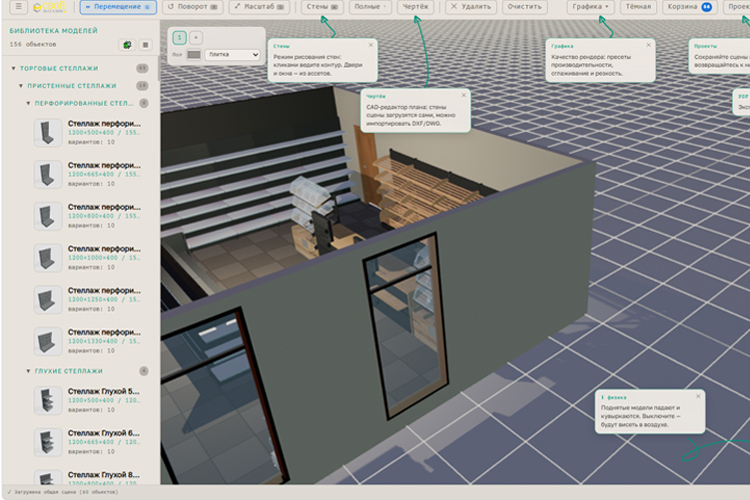
Task: Collapse the Глухие стеллажи group
Action: click(68, 371)
